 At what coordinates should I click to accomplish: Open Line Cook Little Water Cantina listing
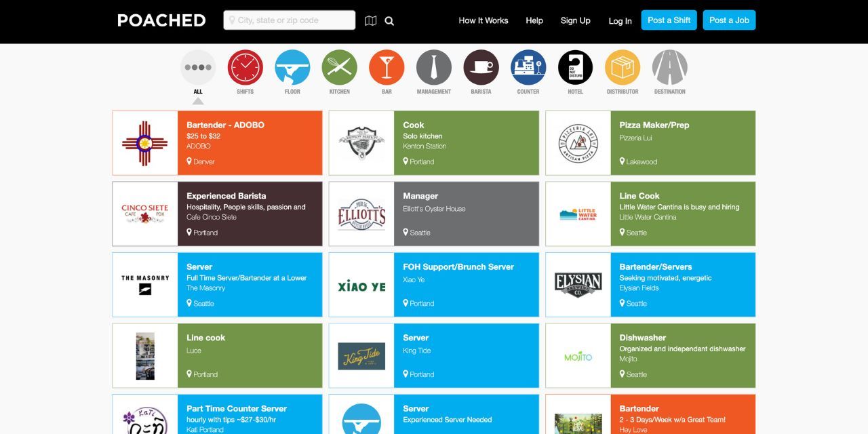[650, 214]
